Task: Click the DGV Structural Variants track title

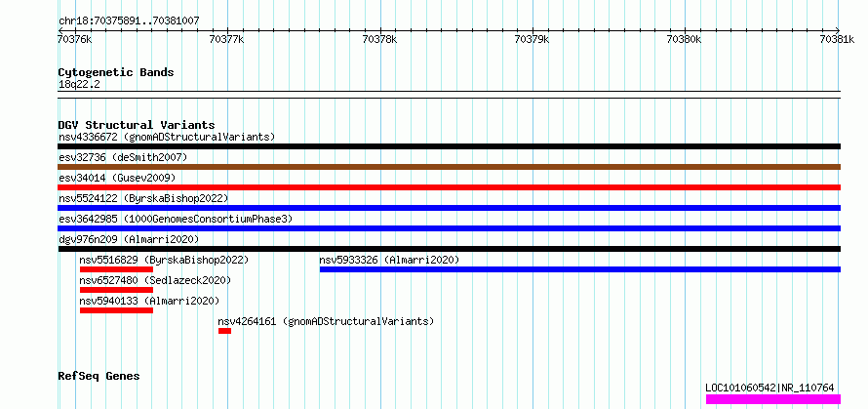Action: (x=137, y=125)
